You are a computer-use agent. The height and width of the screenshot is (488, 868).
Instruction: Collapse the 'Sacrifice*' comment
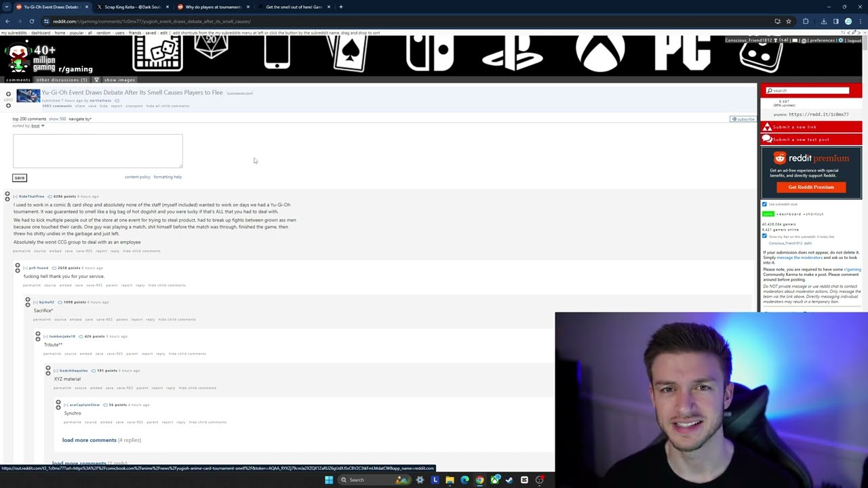point(36,302)
